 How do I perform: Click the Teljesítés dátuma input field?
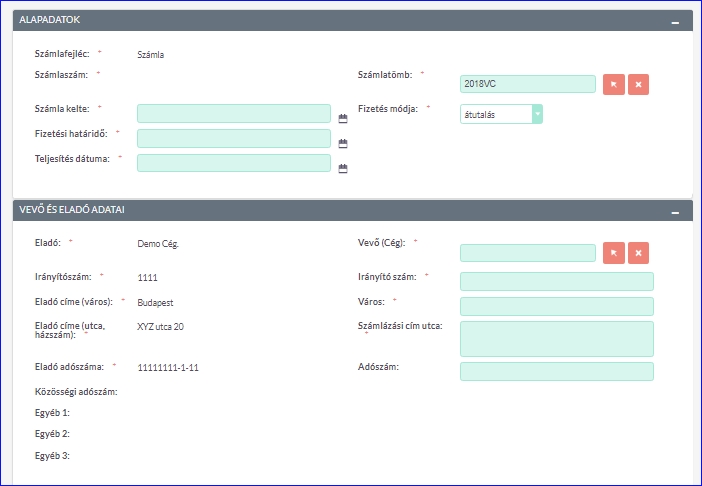[233, 163]
